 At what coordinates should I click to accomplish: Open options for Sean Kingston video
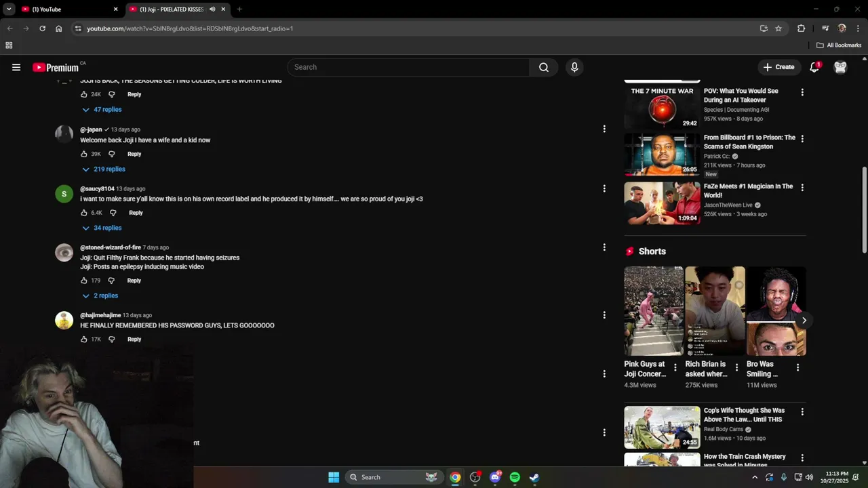coord(802,139)
